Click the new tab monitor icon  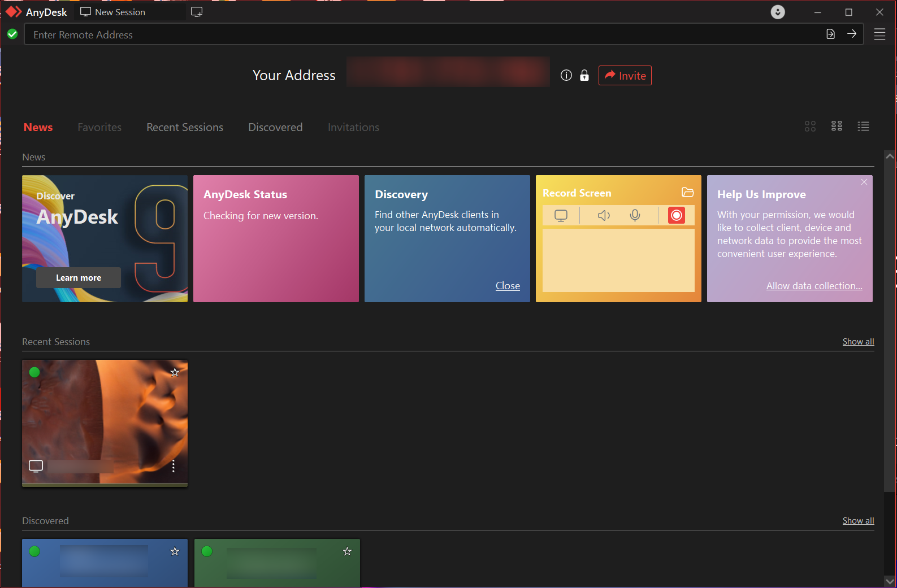click(x=197, y=12)
